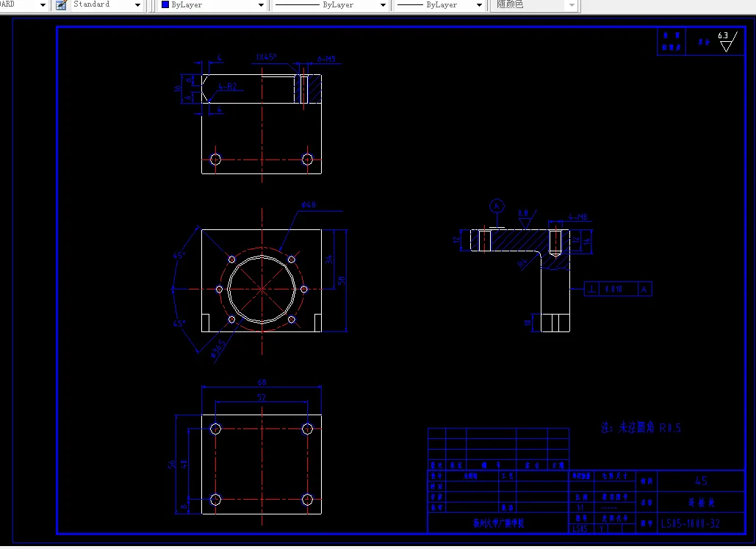Select the '4-R2' radius callout text
This screenshot has height=549, width=756.
click(x=227, y=86)
